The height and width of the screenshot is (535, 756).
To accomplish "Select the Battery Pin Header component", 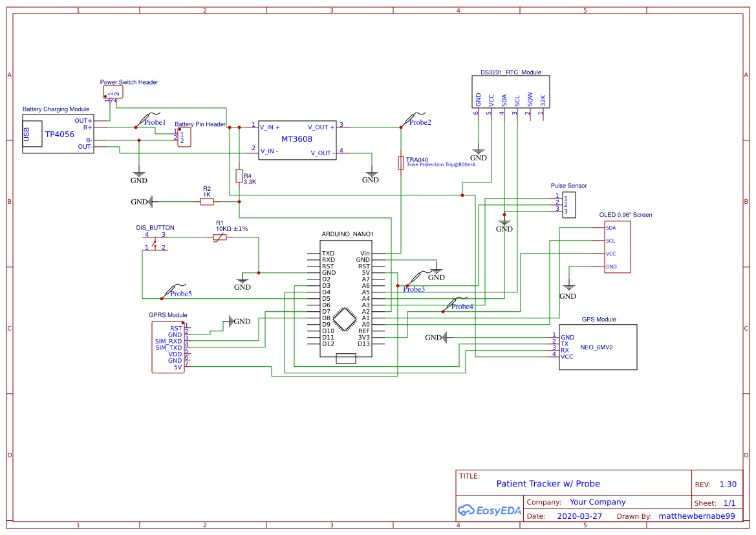I will tap(184, 138).
